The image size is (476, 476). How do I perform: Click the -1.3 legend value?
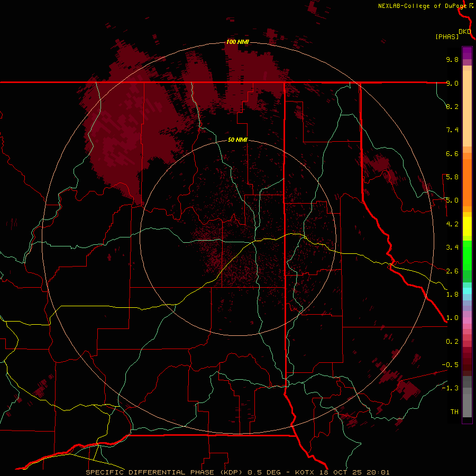click(x=450, y=388)
